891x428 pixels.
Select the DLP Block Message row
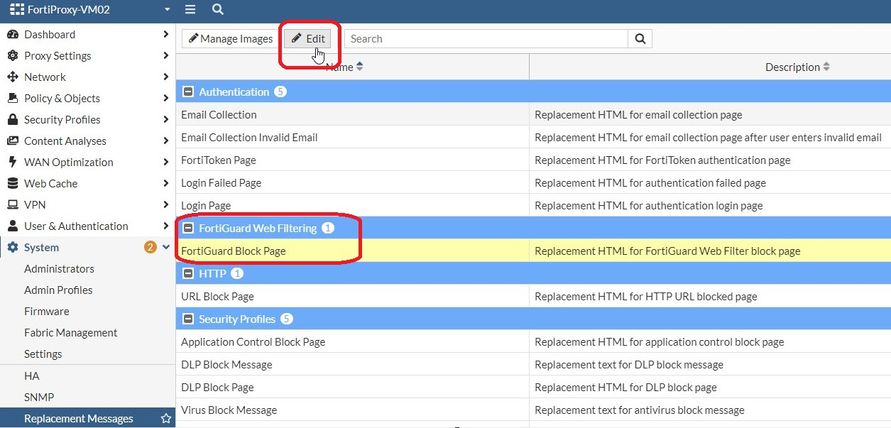pyautogui.click(x=533, y=365)
